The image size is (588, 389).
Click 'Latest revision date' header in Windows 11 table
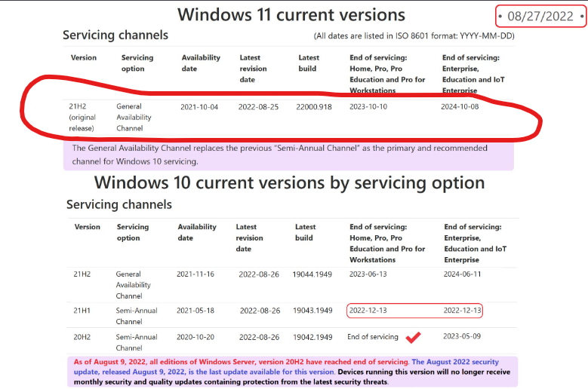click(x=253, y=69)
